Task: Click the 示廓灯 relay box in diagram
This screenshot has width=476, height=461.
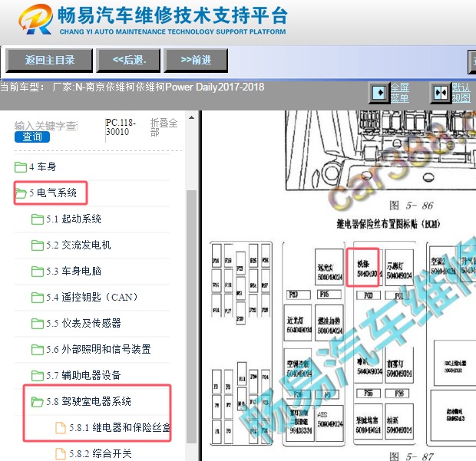Action: click(x=399, y=268)
